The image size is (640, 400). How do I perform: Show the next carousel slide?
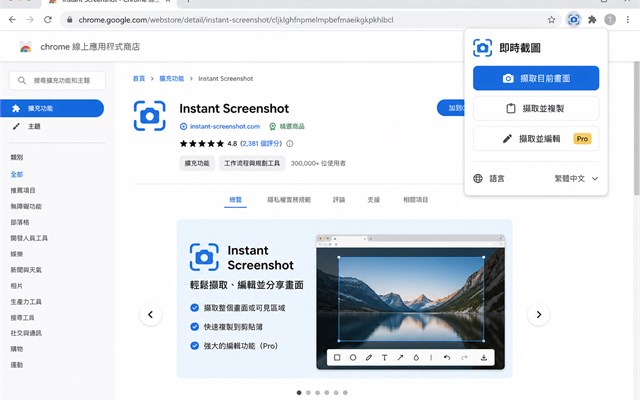(x=539, y=315)
